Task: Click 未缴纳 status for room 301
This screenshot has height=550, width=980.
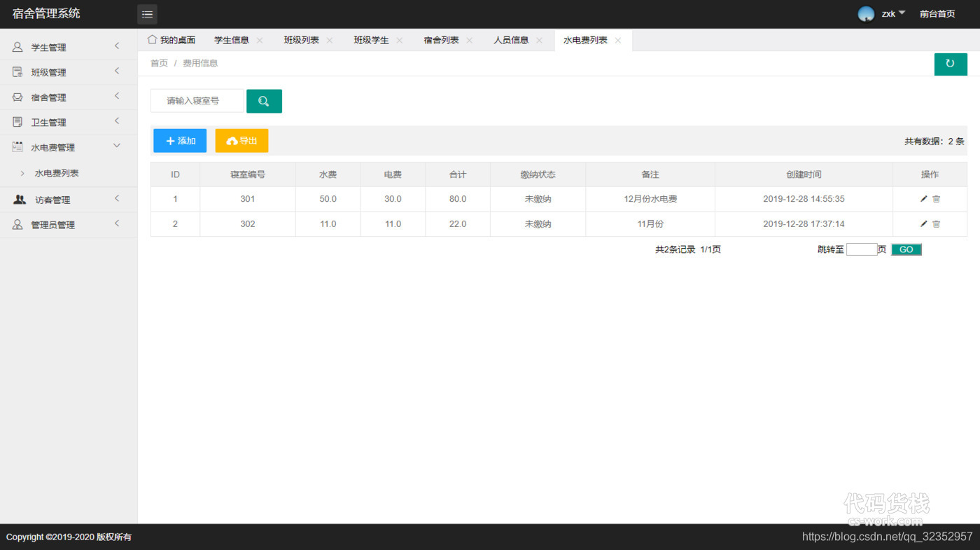Action: pyautogui.click(x=538, y=199)
